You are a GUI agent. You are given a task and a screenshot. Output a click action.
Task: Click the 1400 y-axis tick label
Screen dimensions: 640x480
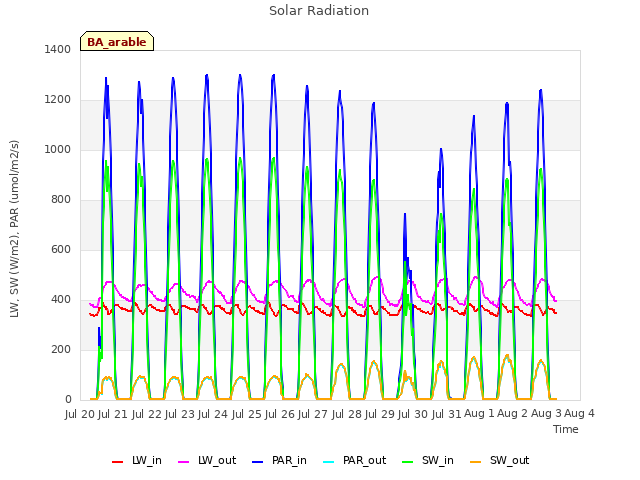[x=58, y=49]
